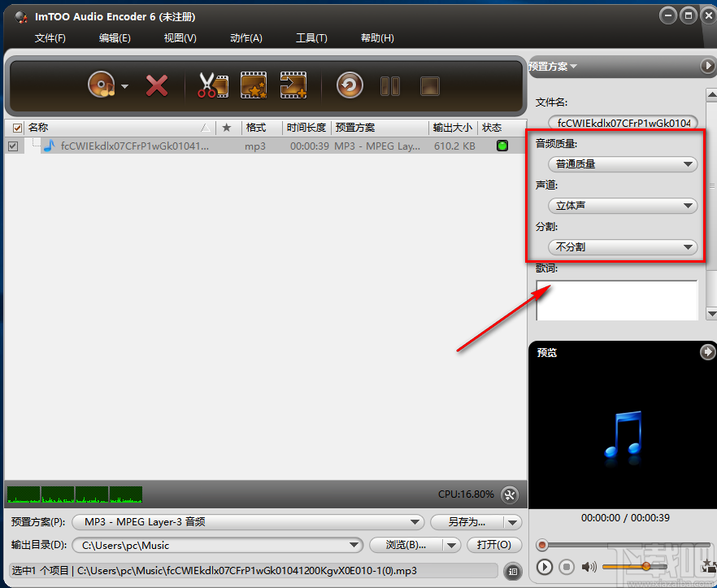Screen dimensions: 717x588
Task: Uncheck the fcCWIEkdlx07 mp3 file checkbox
Action: pyautogui.click(x=13, y=145)
